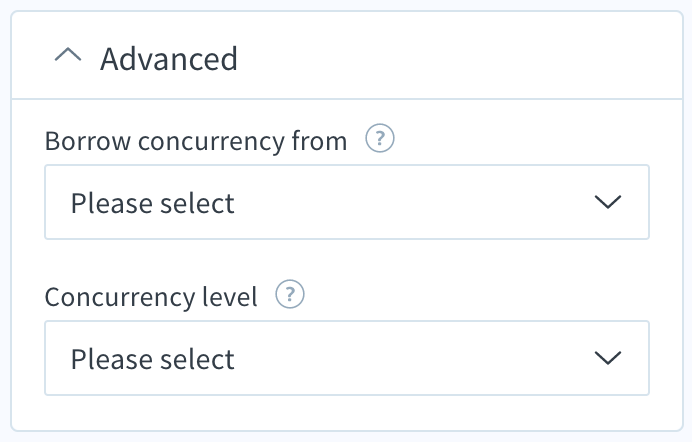Image resolution: width=692 pixels, height=442 pixels.
Task: Open help for Borrow concurrency from
Action: 380,139
